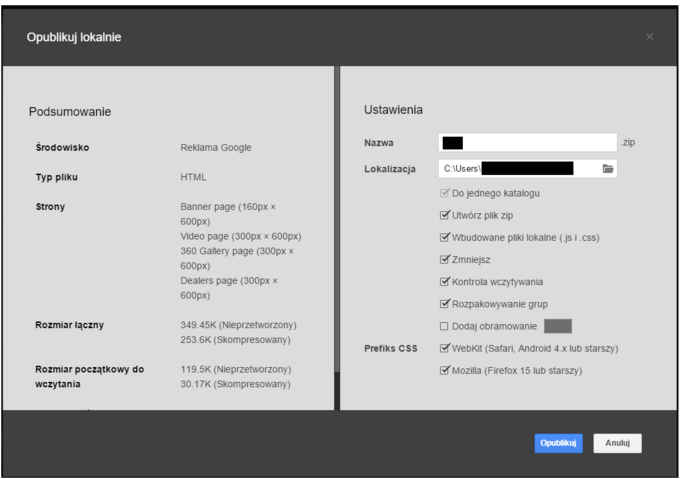Click the Nazwa file name field
The height and width of the screenshot is (479, 680).
point(528,143)
